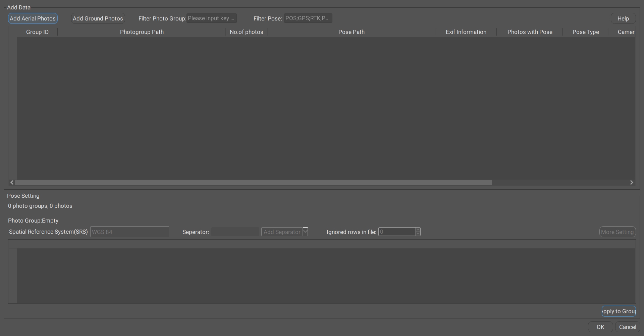Click the left arrow of horizontal scrollbar
This screenshot has height=336, width=644.
12,182
